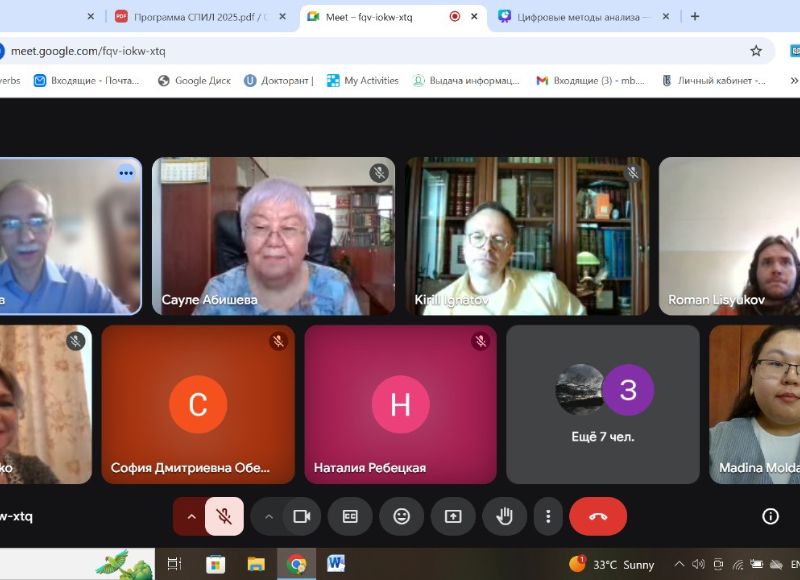Viewport: 800px width, 580px height.
Task: Expand the video settings arrow beside the camera
Action: click(x=268, y=516)
